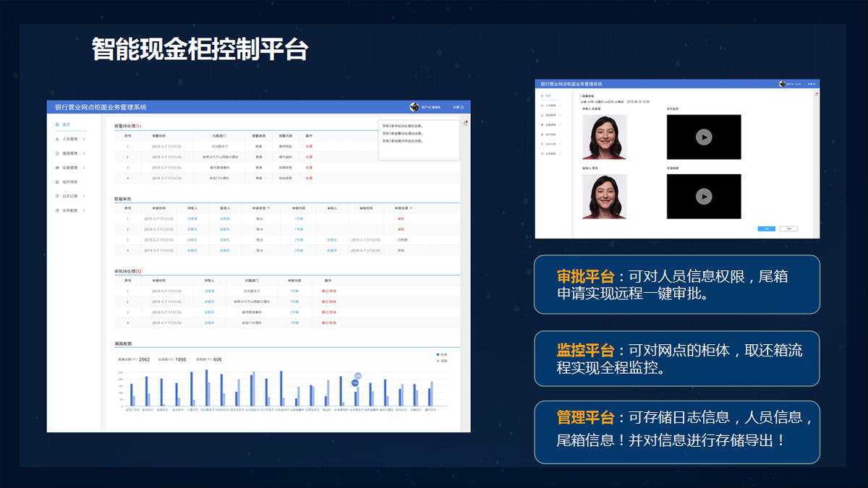Expand 业务配置 chevron in large dashboard sidebar
Image resolution: width=868 pixels, height=488 pixels.
[84, 210]
